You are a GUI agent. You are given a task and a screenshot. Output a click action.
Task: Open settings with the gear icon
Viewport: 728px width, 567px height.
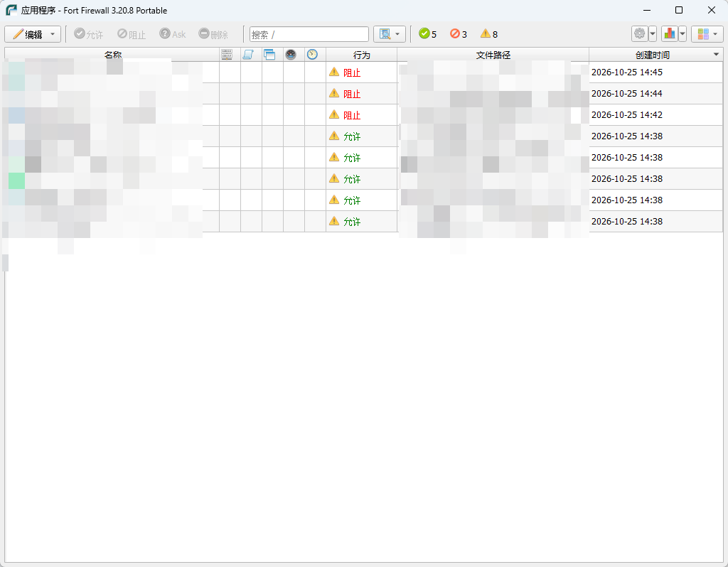click(x=640, y=34)
